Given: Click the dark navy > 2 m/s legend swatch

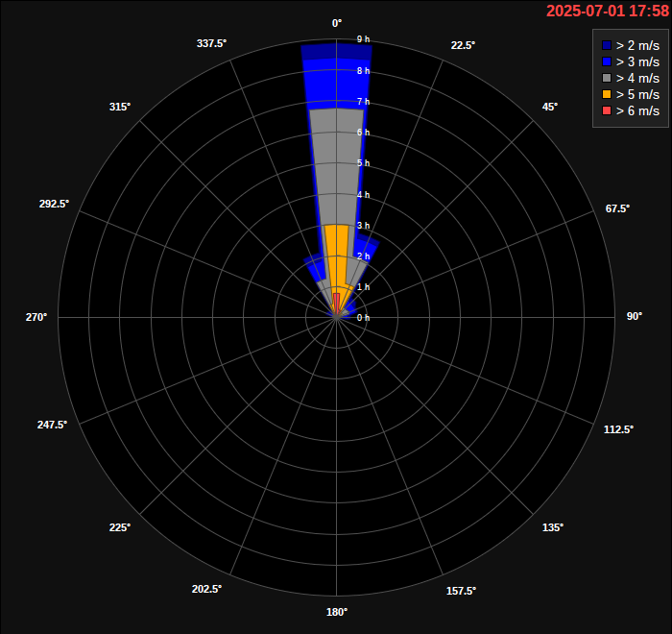Looking at the screenshot, I should click(x=607, y=45).
